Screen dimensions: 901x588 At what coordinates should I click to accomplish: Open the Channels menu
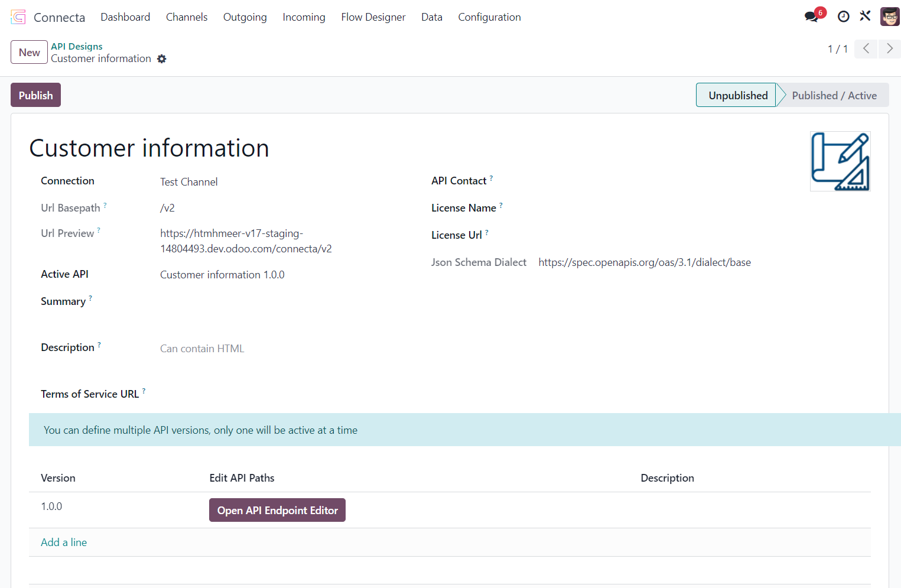tap(187, 17)
